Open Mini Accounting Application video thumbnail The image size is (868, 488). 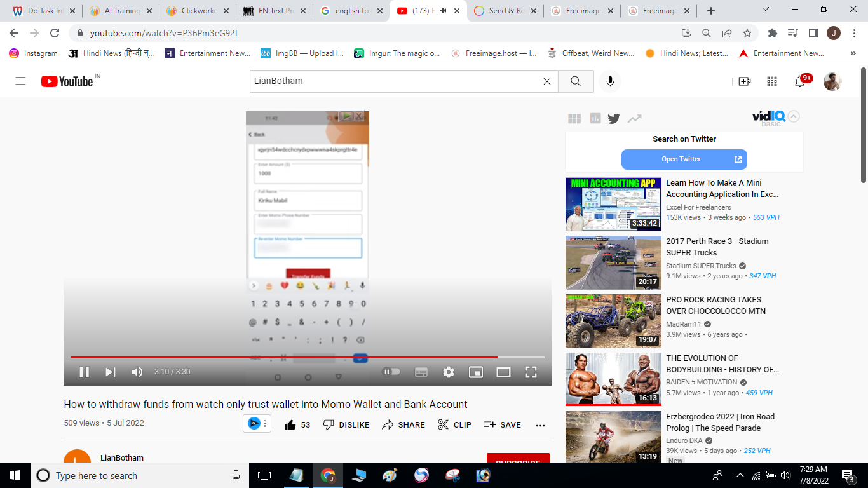[x=613, y=204]
